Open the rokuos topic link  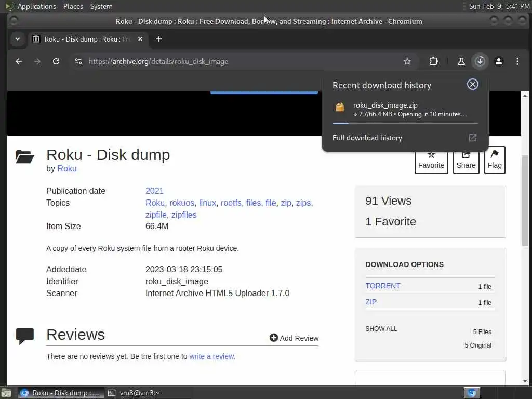click(181, 203)
